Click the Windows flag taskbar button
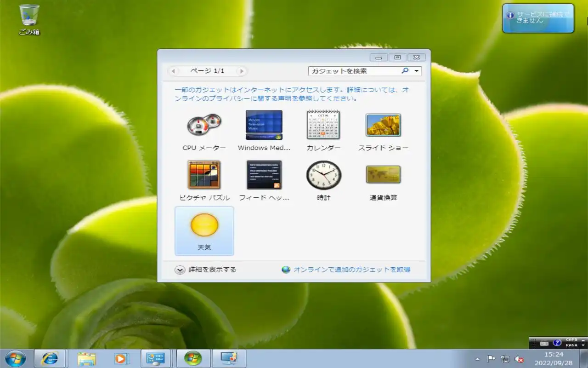 point(193,358)
